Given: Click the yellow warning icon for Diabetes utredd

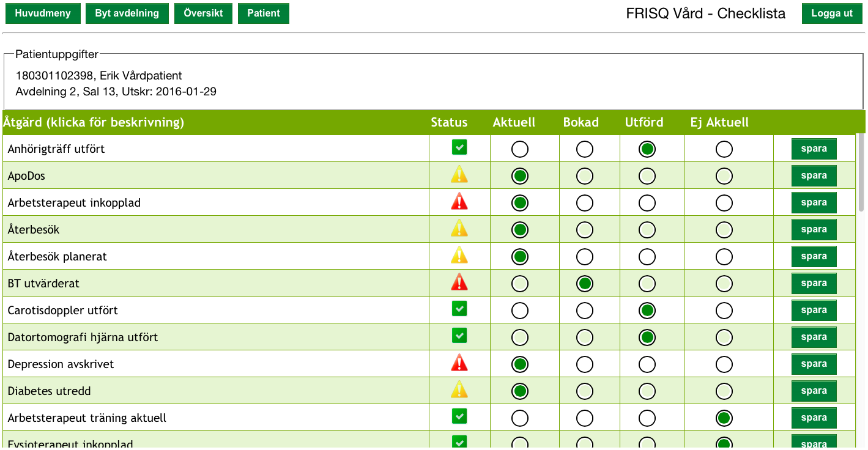Looking at the screenshot, I should click(459, 389).
